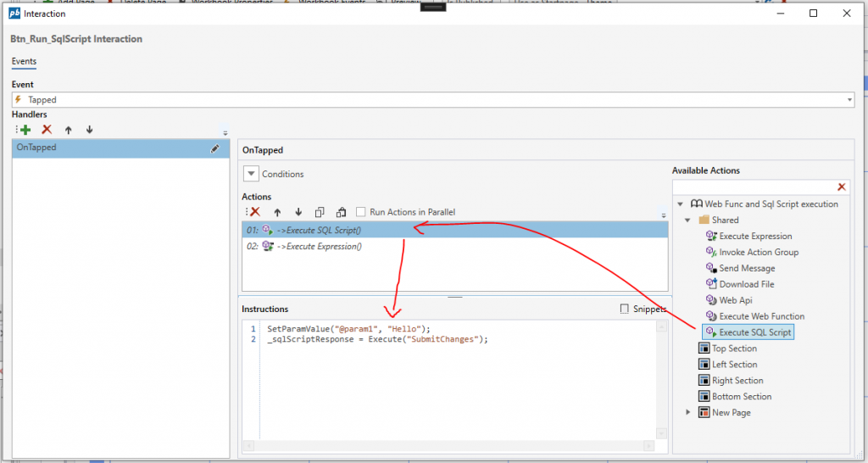This screenshot has height=463, width=868.
Task: Click Execute Web Function label
Action: coord(762,316)
